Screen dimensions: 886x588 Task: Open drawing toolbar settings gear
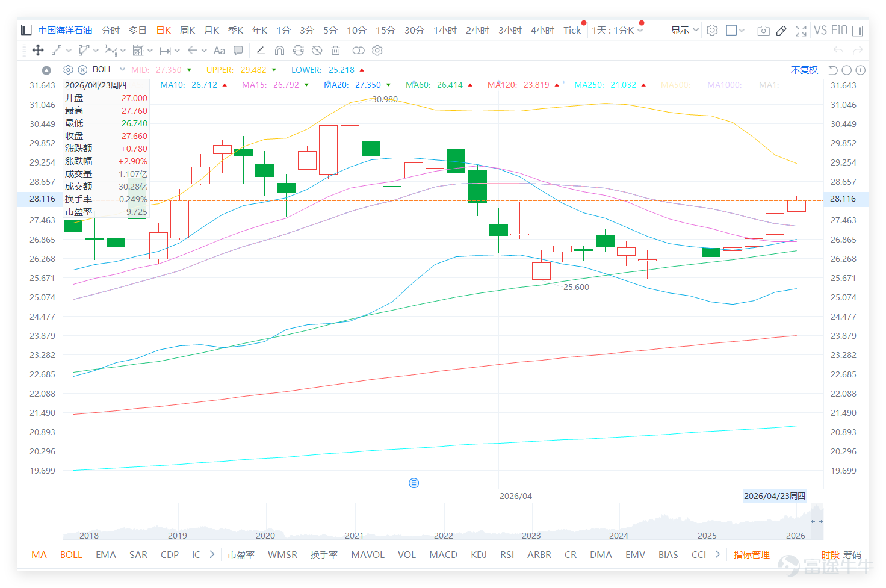(377, 51)
